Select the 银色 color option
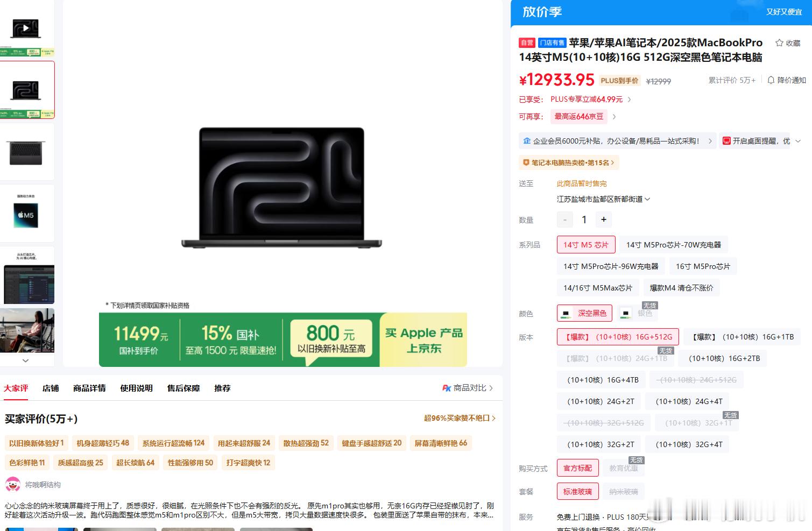The height and width of the screenshot is (531, 812). click(637, 313)
